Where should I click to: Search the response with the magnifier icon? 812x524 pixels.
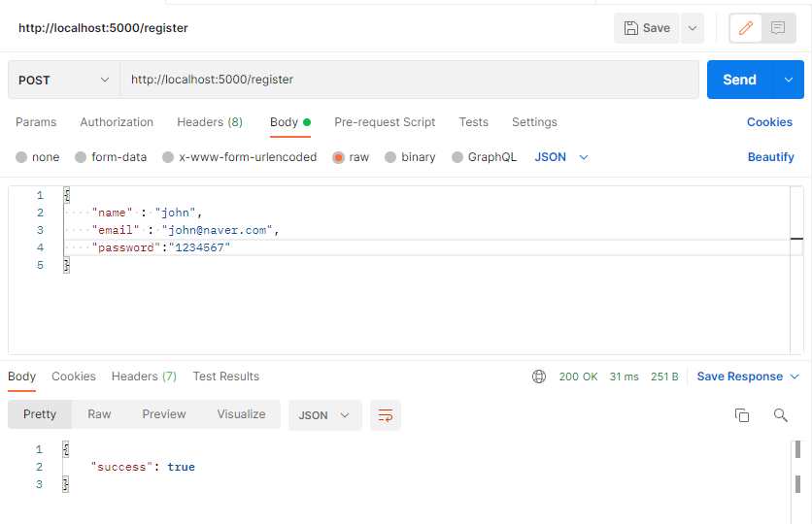(x=780, y=415)
